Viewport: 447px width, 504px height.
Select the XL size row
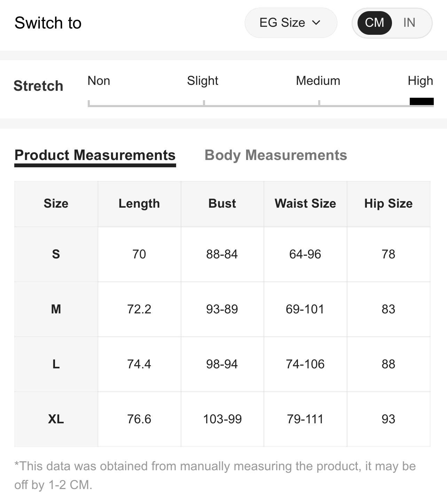56,419
